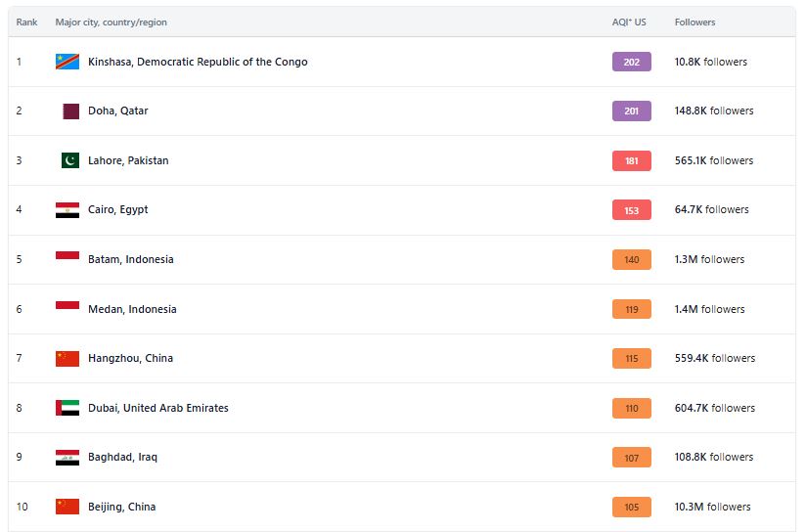Click the Democratic Republic of the Congo flag icon
Screen dimensions: 806x532
click(x=67, y=62)
